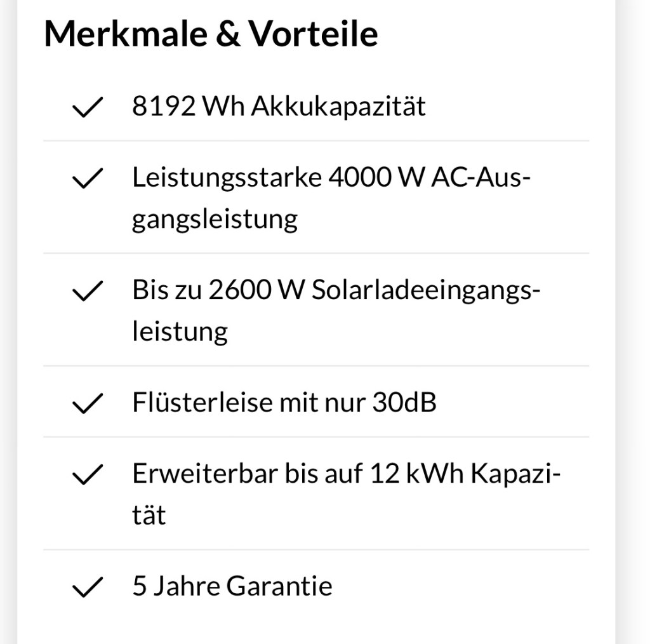Tap the wrapped word leistung below Solarladeeingangs-

[180, 332]
